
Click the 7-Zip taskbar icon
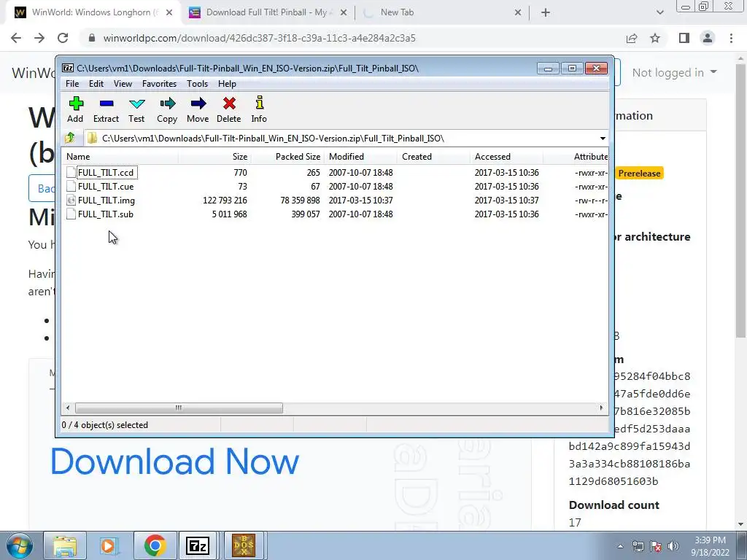(x=198, y=545)
